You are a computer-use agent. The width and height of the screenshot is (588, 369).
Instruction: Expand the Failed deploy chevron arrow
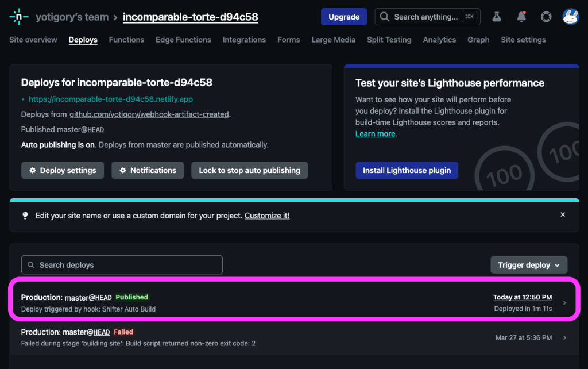(x=564, y=337)
